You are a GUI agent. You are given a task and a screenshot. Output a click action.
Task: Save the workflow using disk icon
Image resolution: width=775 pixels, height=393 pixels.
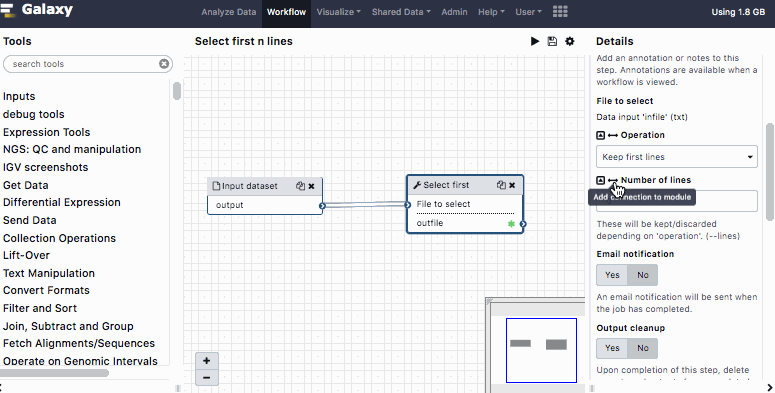(x=552, y=42)
